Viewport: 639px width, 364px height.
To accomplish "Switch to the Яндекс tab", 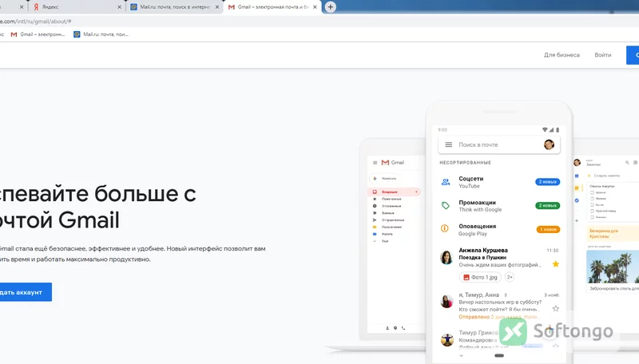I will (x=76, y=7).
